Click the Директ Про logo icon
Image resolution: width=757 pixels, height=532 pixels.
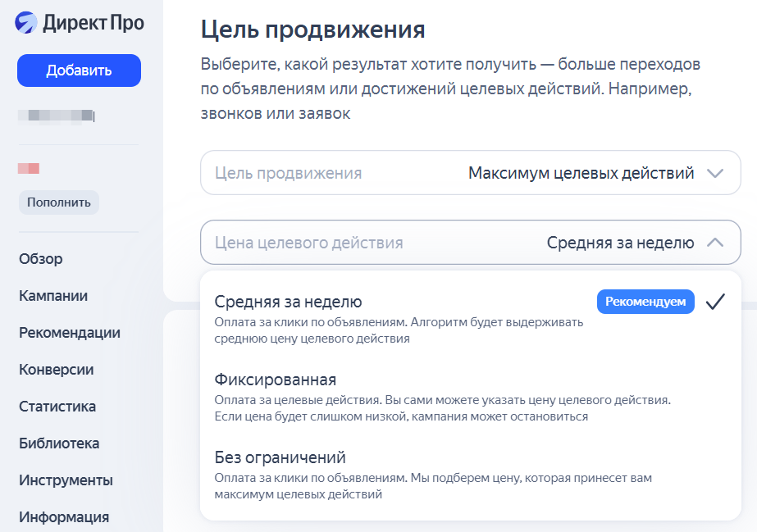pyautogui.click(x=26, y=22)
